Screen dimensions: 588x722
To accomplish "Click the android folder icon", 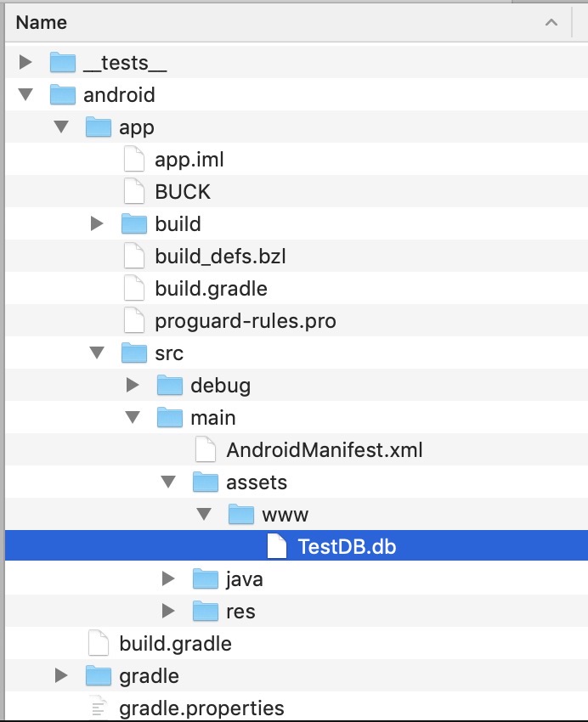I will pos(63,94).
